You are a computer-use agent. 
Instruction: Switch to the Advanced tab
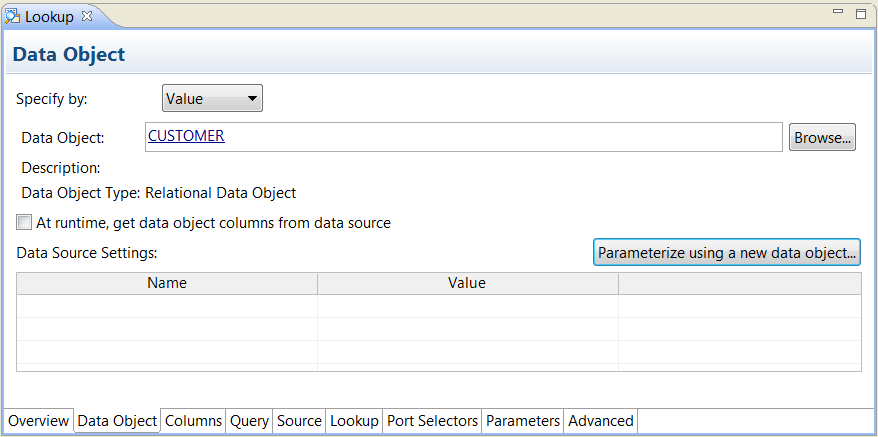(601, 421)
